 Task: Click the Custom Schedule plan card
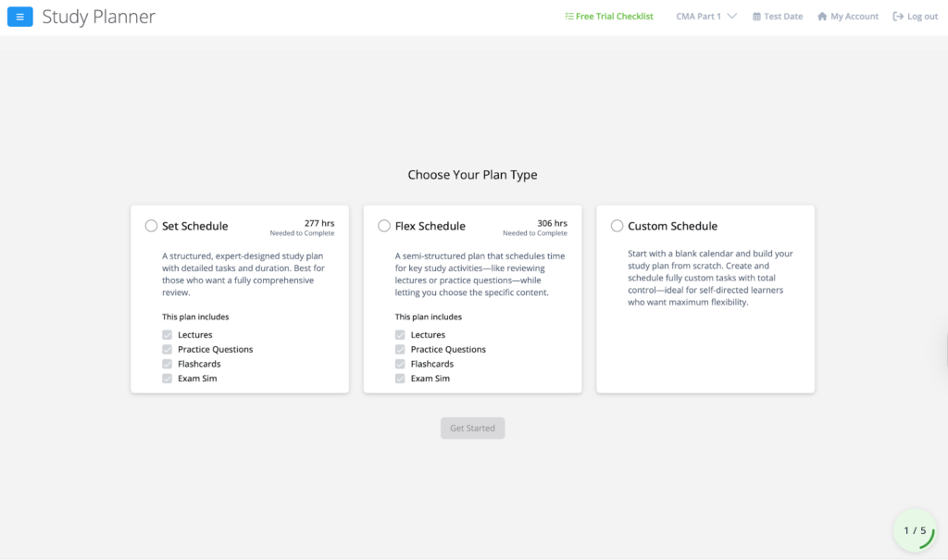705,298
